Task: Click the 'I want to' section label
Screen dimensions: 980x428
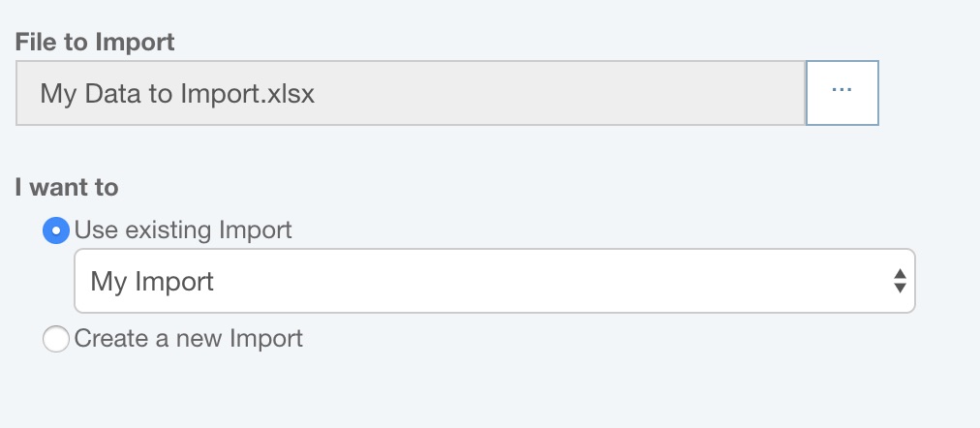Action: pyautogui.click(x=67, y=187)
